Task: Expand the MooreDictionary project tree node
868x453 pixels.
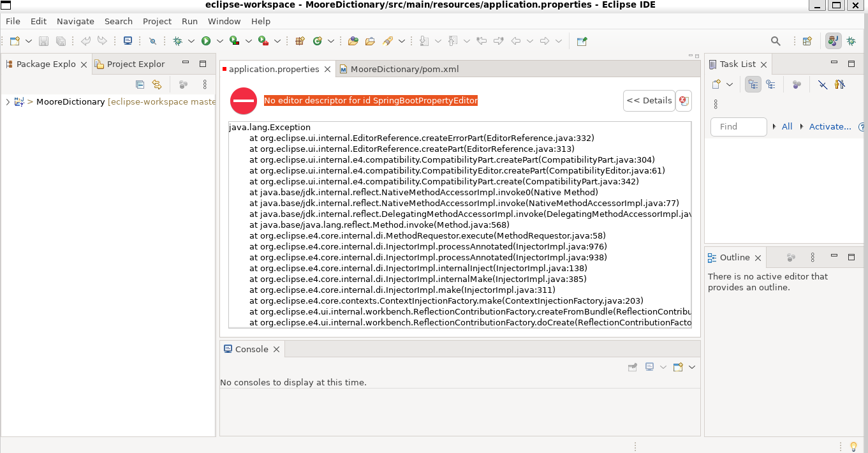Action: tap(7, 101)
